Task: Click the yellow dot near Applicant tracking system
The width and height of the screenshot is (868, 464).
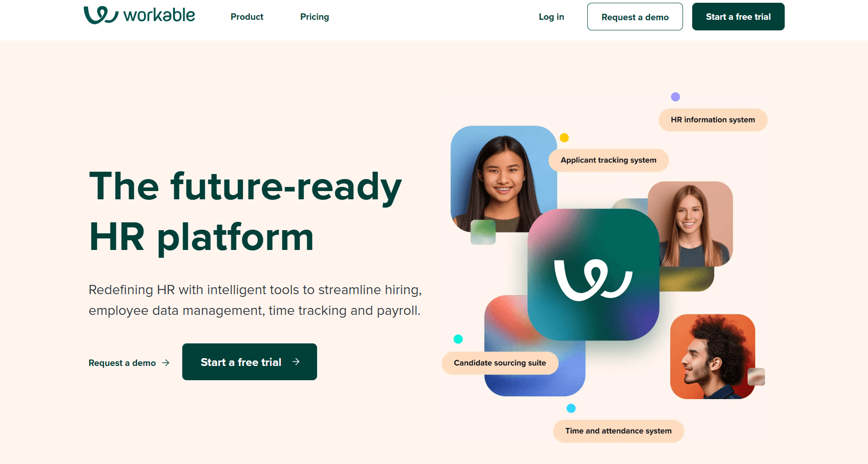Action: pos(564,138)
